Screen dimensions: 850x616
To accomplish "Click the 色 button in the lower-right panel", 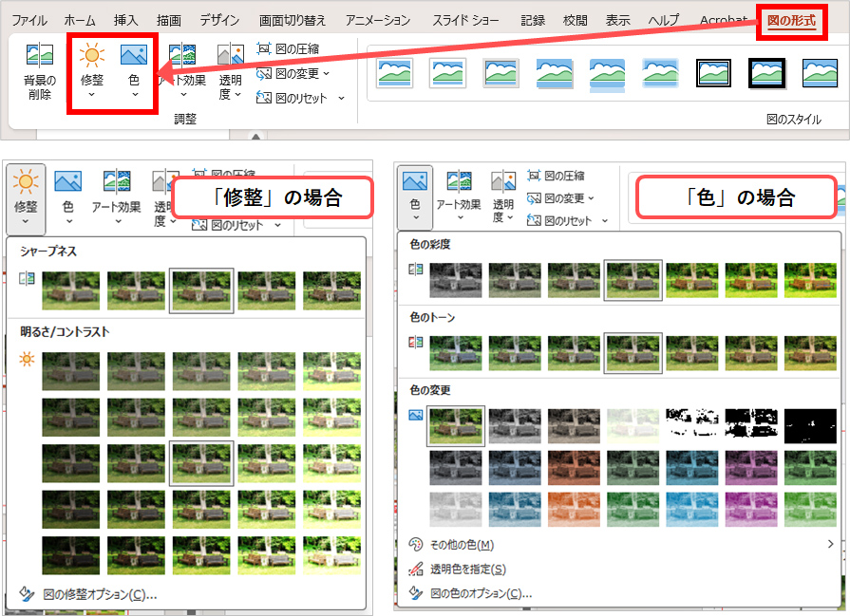I will [x=415, y=197].
